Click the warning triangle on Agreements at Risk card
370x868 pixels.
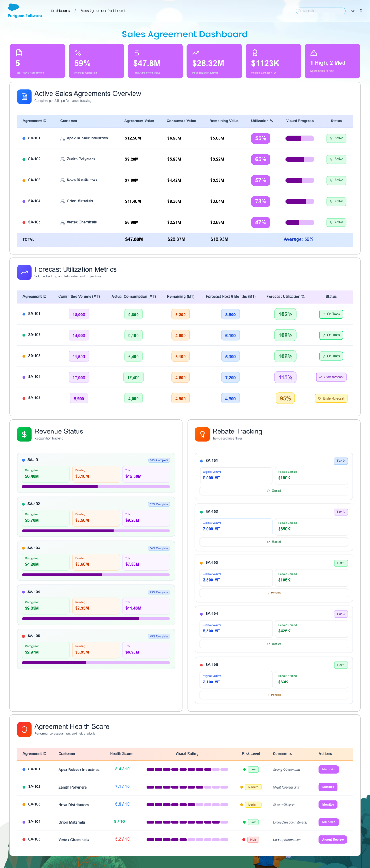[314, 53]
